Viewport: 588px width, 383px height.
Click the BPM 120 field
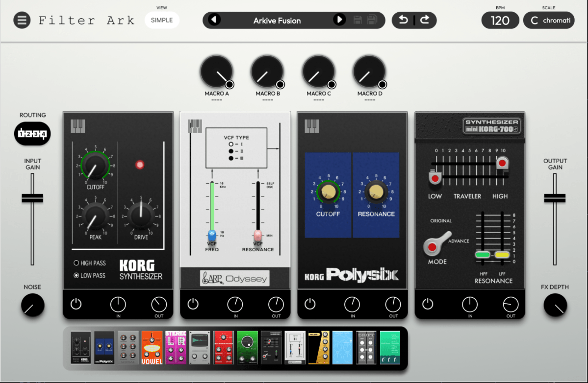click(500, 21)
